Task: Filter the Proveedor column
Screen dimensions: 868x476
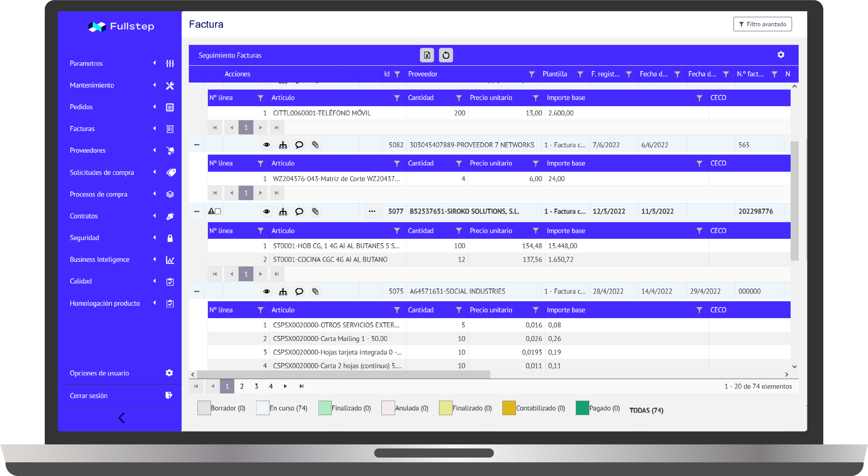Action: pos(531,74)
